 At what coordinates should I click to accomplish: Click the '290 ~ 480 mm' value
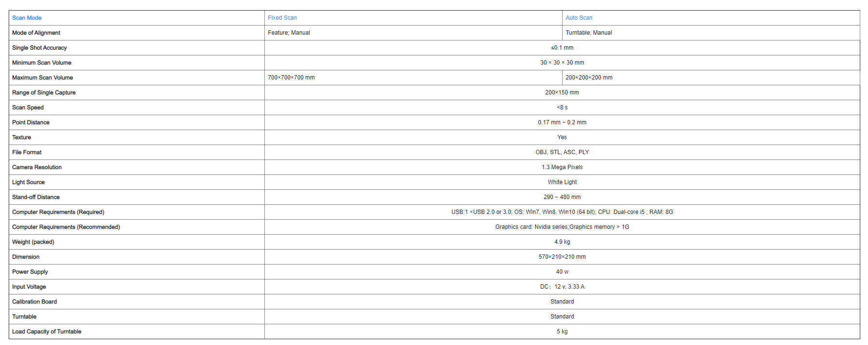562,197
